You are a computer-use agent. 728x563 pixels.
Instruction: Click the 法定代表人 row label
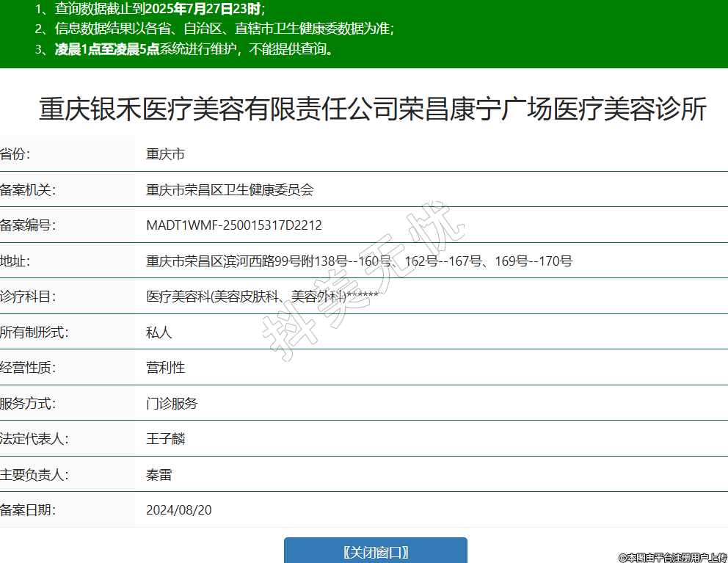[34, 439]
